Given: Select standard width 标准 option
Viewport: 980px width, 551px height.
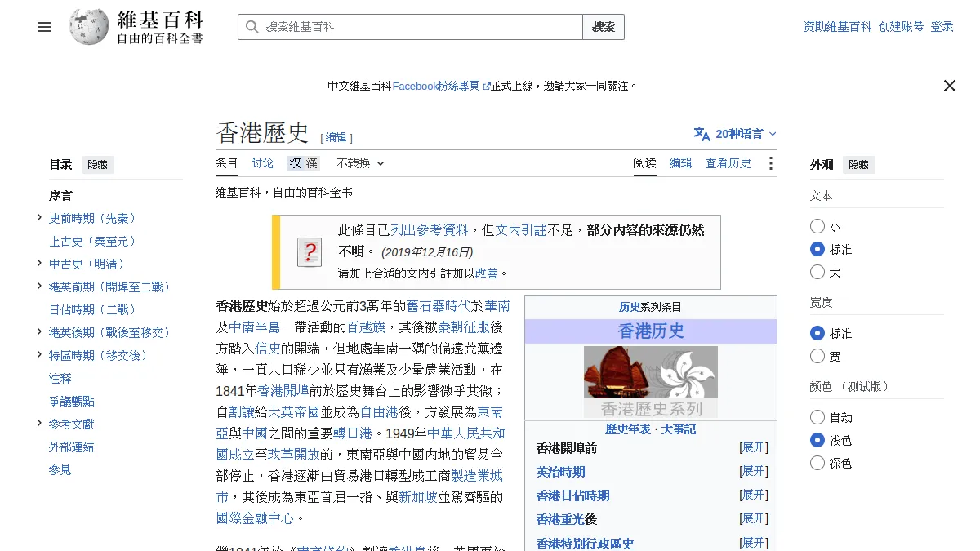Looking at the screenshot, I should [x=817, y=333].
